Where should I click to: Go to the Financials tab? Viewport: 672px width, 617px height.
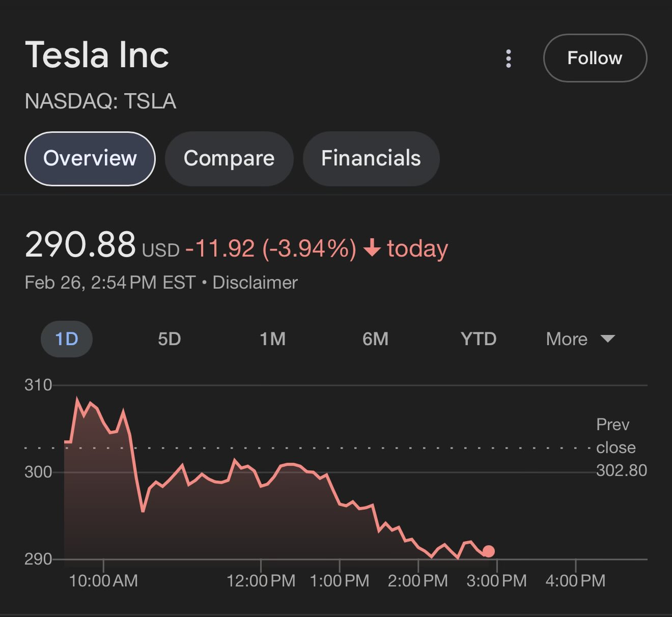coord(371,158)
